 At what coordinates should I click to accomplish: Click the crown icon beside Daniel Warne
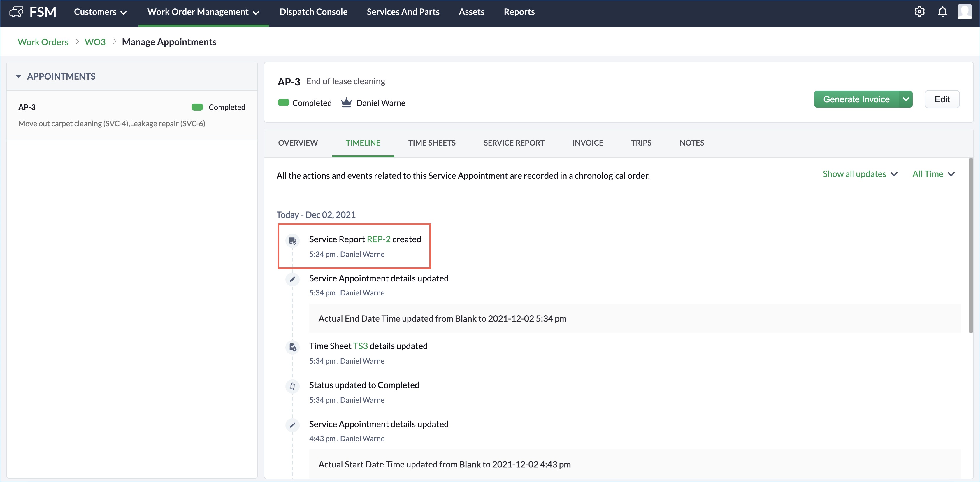pyautogui.click(x=346, y=103)
